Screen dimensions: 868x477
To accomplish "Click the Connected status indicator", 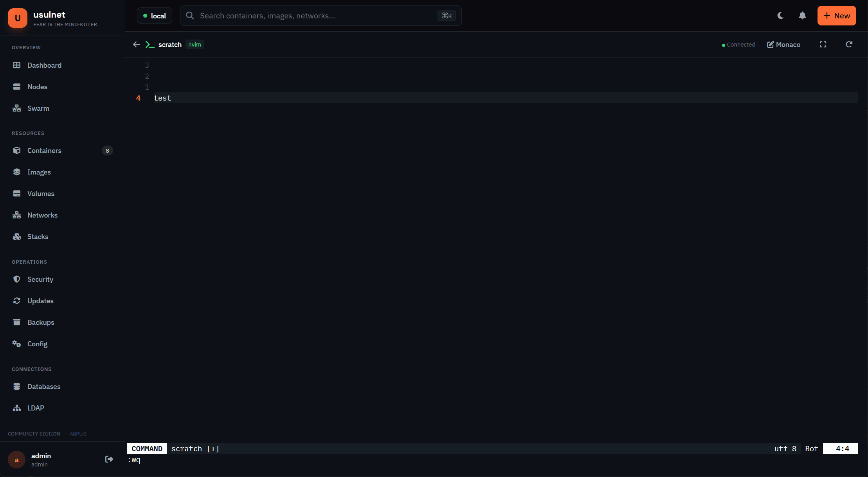I will pos(738,44).
